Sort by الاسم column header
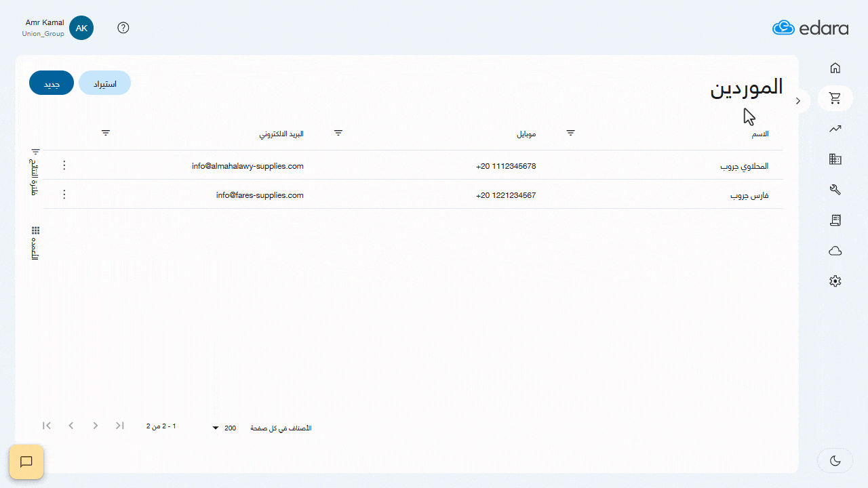The width and height of the screenshot is (868, 488). 760,134
